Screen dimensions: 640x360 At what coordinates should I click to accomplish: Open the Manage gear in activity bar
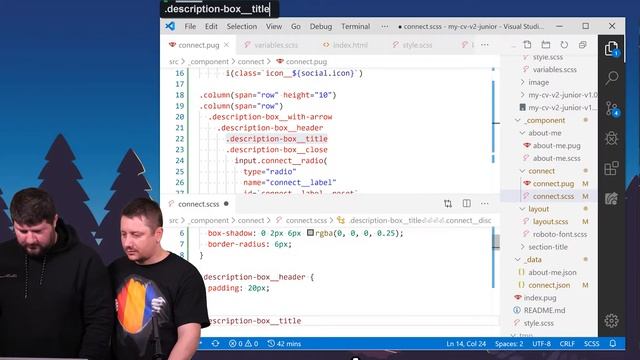pos(611,321)
